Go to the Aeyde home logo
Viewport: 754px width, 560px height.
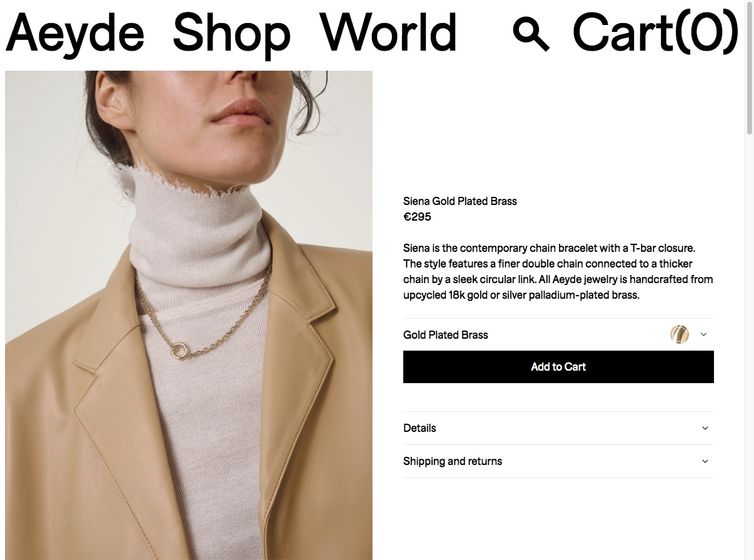[x=75, y=32]
